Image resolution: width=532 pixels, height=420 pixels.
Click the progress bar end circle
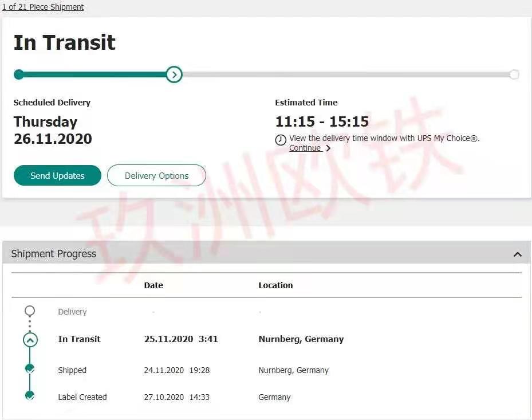[x=514, y=74]
